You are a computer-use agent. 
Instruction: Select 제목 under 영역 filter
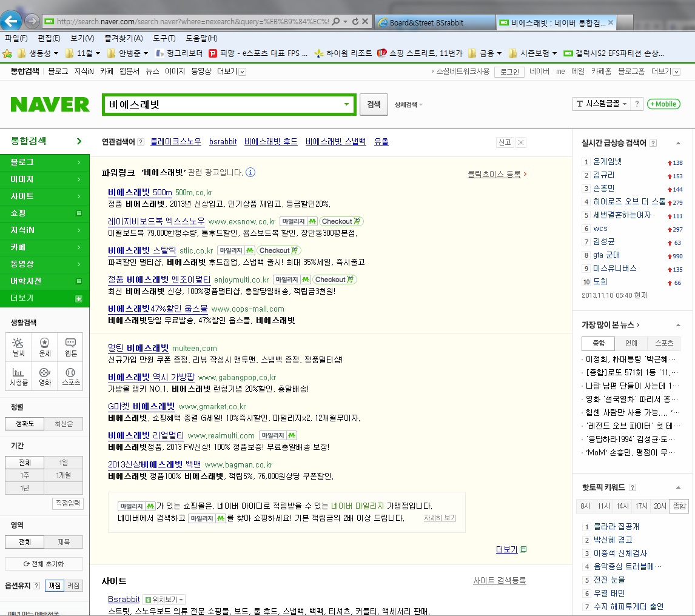point(64,542)
